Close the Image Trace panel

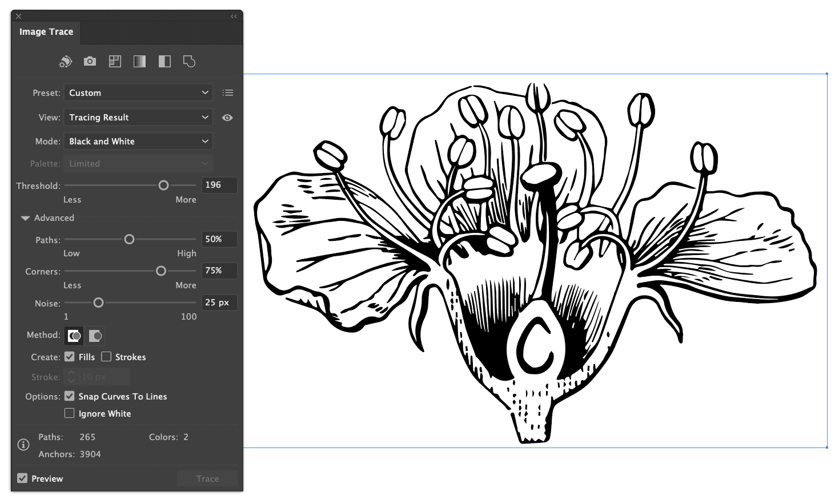click(18, 16)
